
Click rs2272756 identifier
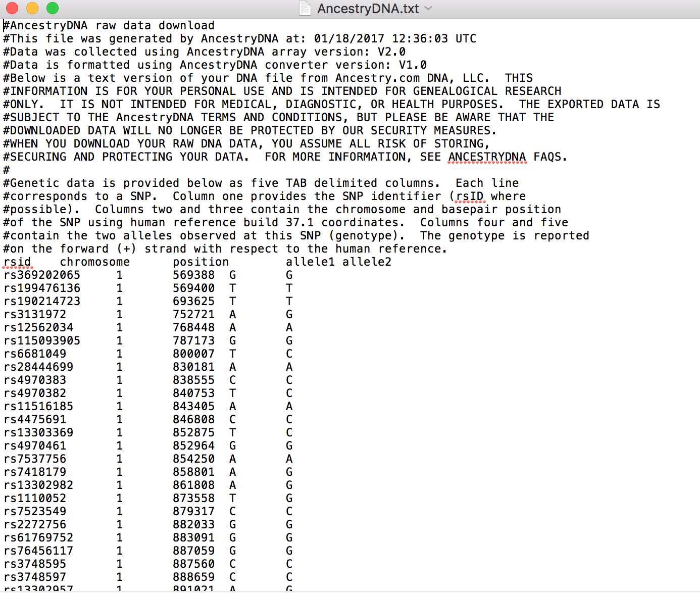35,524
